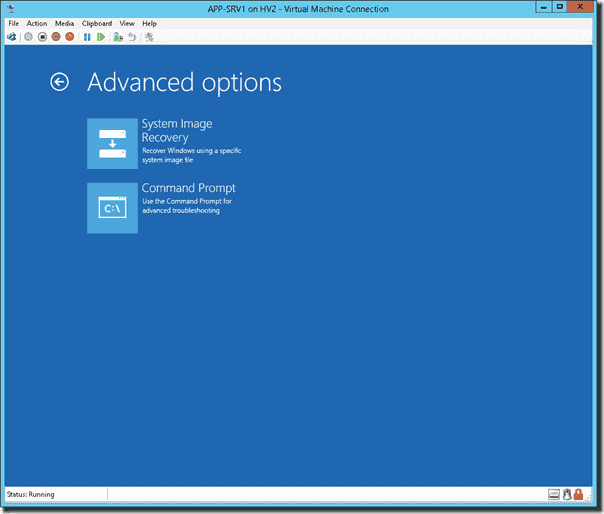Click the Status: Running text

click(30, 494)
